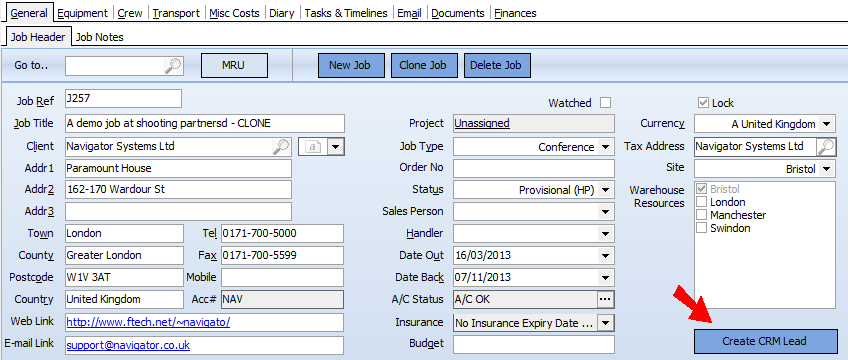Click the contact card icon beside Client
Image resolution: width=848 pixels, height=360 pixels.
tap(313, 146)
